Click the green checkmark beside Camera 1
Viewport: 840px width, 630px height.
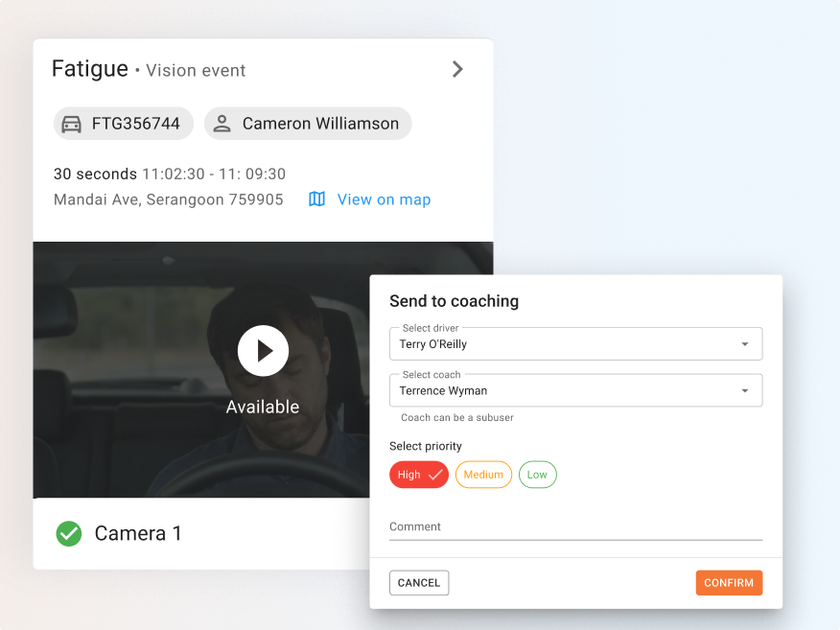coord(69,533)
